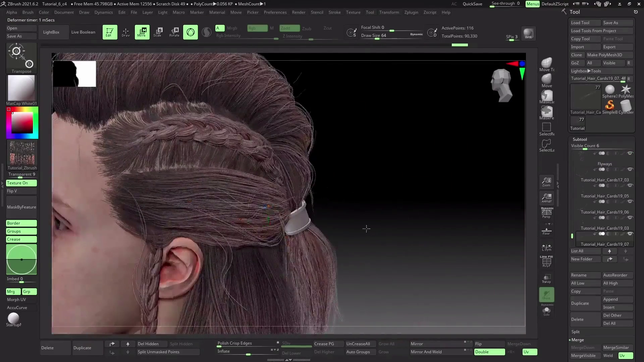Toggle Texture On button

[x=21, y=183]
